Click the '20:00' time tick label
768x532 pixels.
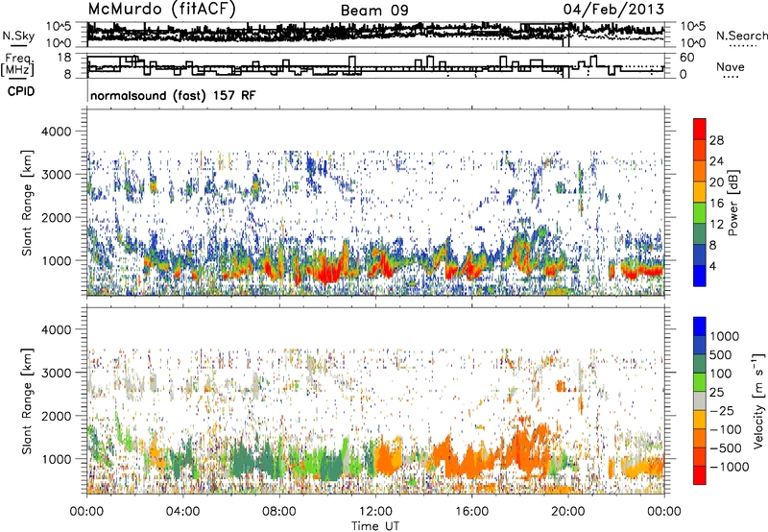pos(568,512)
